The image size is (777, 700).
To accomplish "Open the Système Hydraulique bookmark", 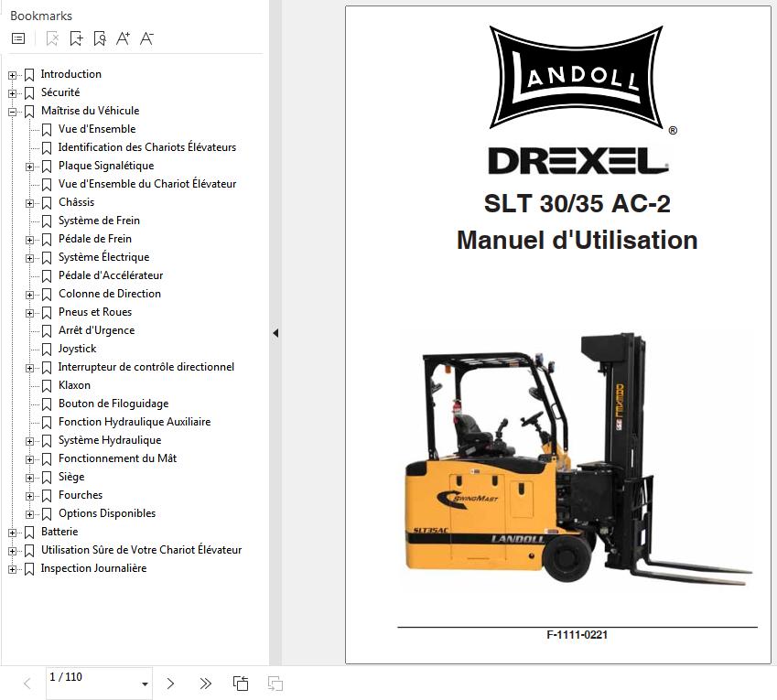I will (110, 441).
